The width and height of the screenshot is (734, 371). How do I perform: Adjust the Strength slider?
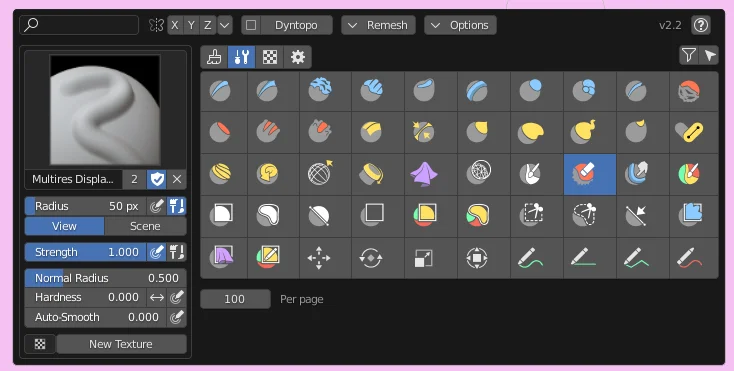pyautogui.click(x=86, y=252)
